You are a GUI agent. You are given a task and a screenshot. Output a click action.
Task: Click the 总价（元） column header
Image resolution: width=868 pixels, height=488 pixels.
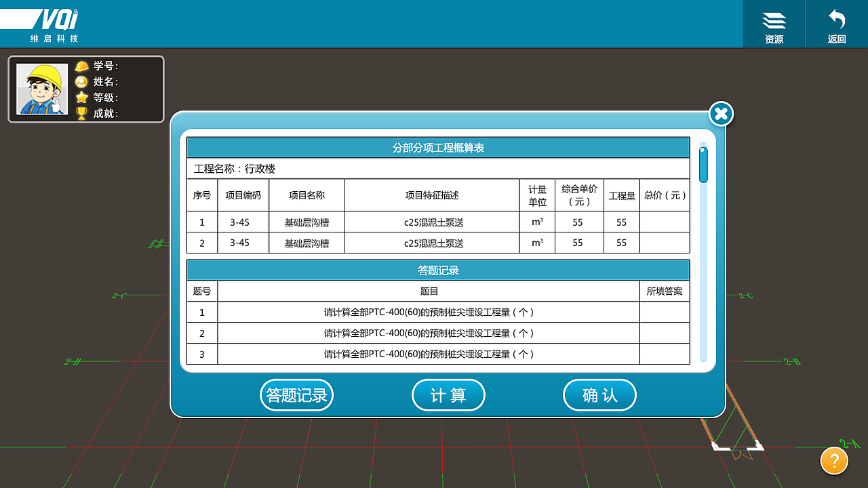point(665,195)
